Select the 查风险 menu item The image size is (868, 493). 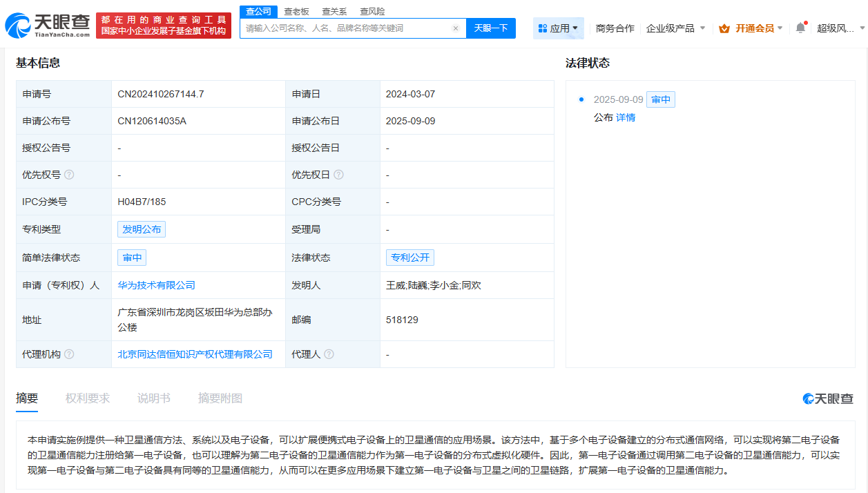tap(373, 11)
